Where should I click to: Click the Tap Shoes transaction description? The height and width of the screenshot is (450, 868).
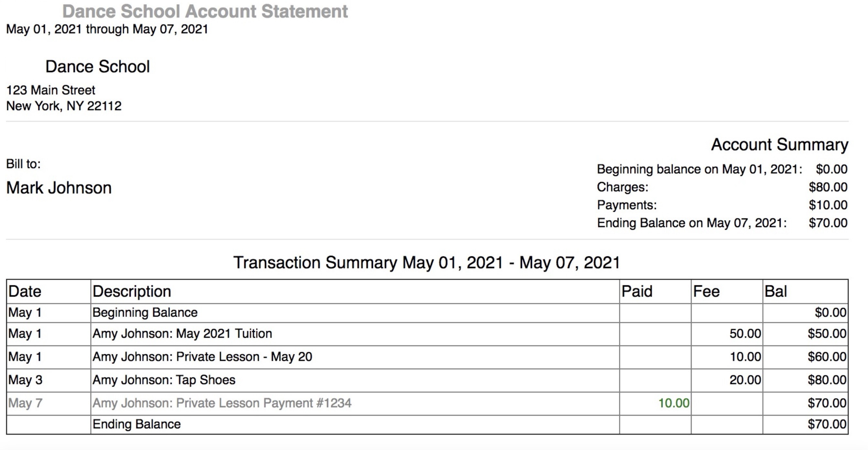[x=164, y=380]
